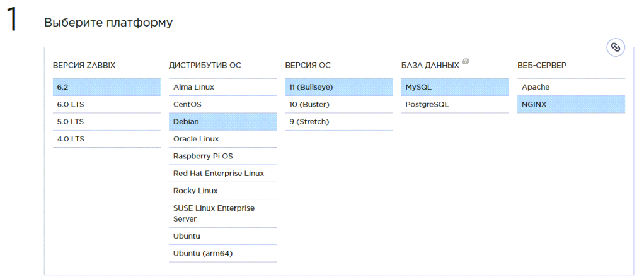The height and width of the screenshot is (279, 644).
Task: Choose Alma Linux distribution
Action: (x=222, y=87)
